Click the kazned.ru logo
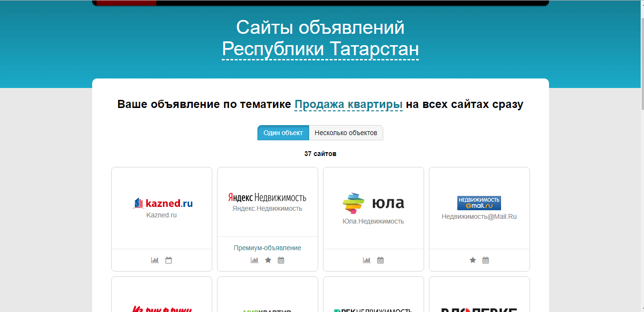The height and width of the screenshot is (312, 644). [x=162, y=204]
